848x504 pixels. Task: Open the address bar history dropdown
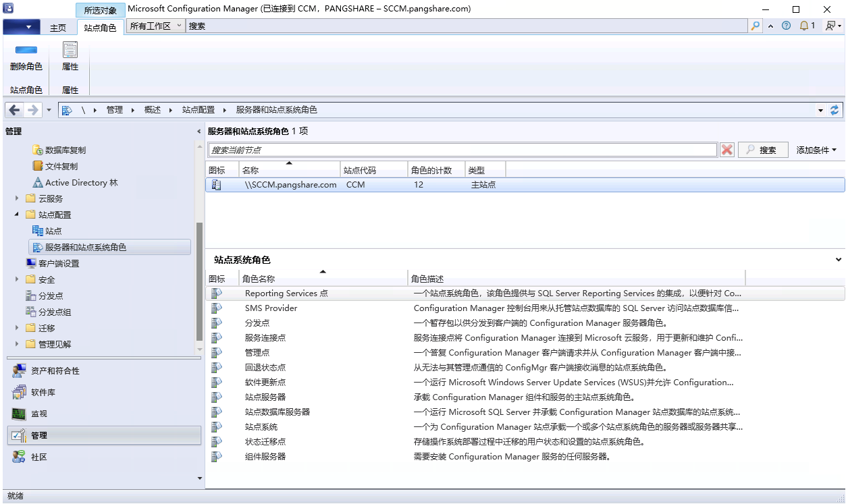[821, 110]
